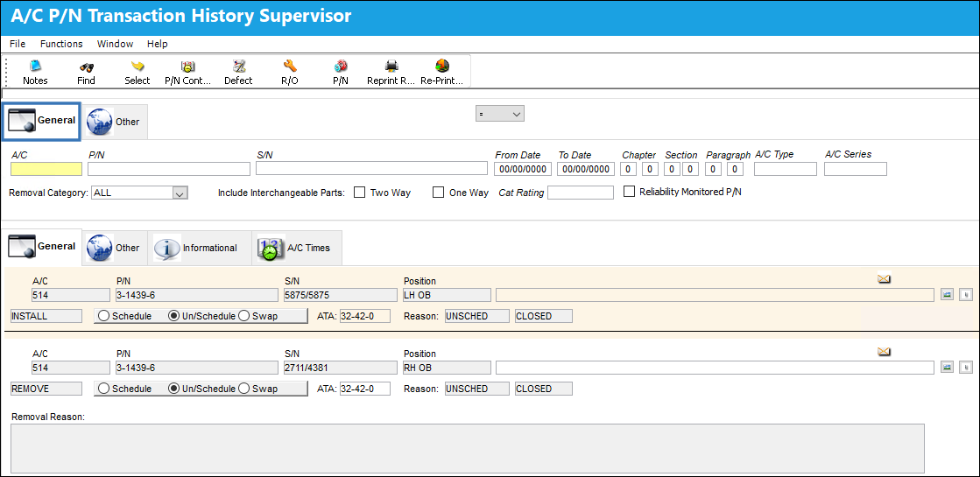This screenshot has width=980, height=477.
Task: Enable One Way interchangeable parts checkbox
Action: click(x=438, y=193)
